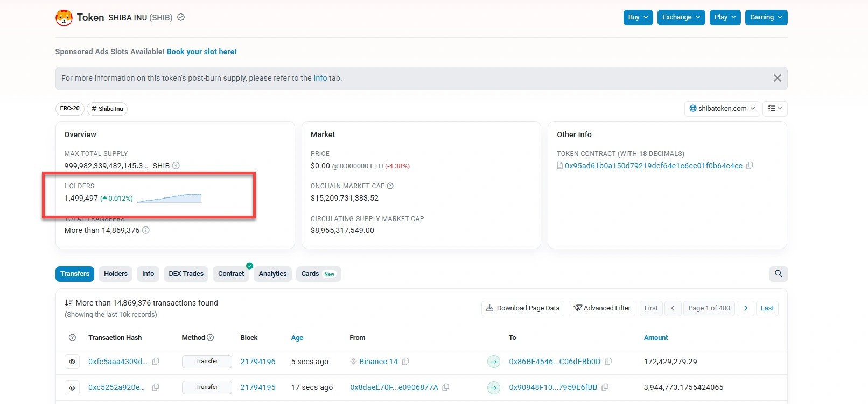Copy the token contract address
Viewport: 868px width, 404px height.
tap(750, 166)
